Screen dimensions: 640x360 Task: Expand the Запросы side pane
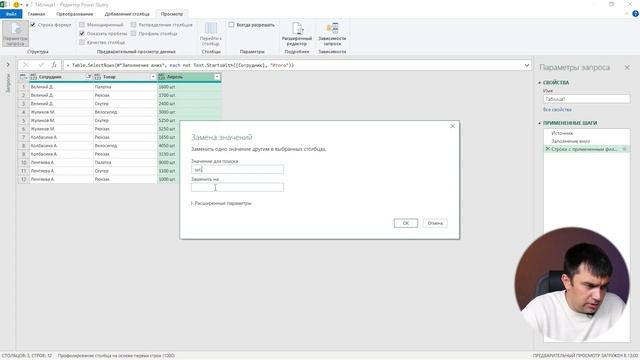[8, 64]
